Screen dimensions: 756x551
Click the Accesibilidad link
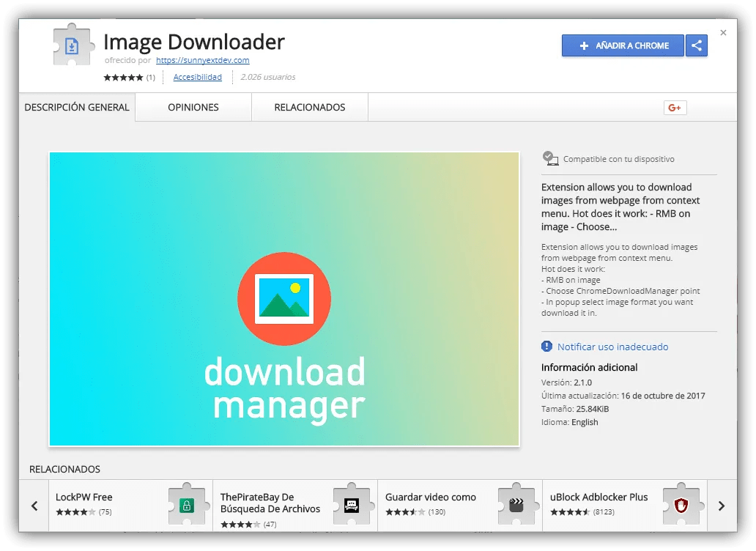click(197, 76)
